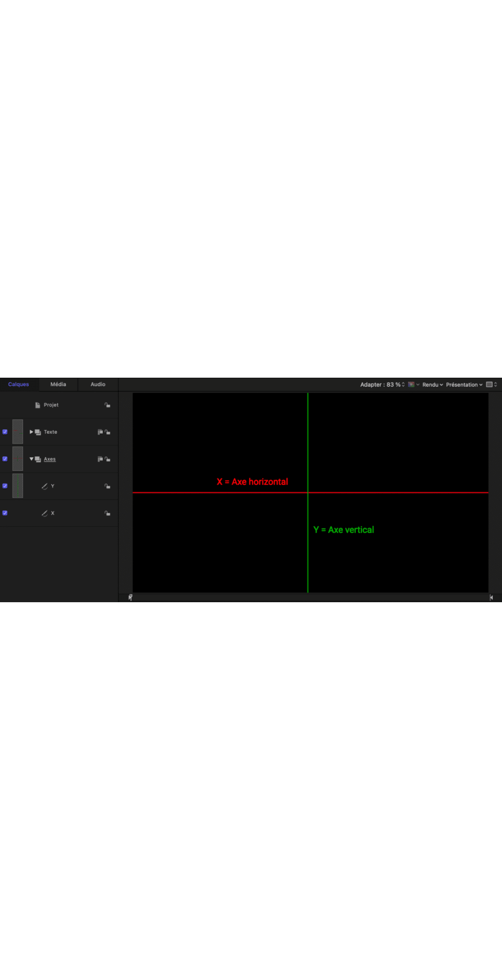Image resolution: width=502 pixels, height=980 pixels.
Task: Uncheck visibility of the Axes group
Action: pos(5,459)
